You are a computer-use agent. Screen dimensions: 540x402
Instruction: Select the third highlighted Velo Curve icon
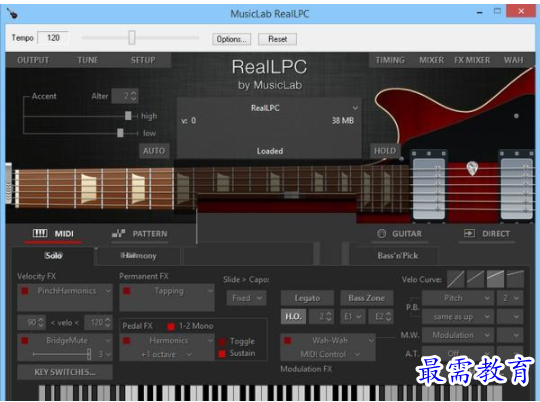pyautogui.click(x=495, y=279)
